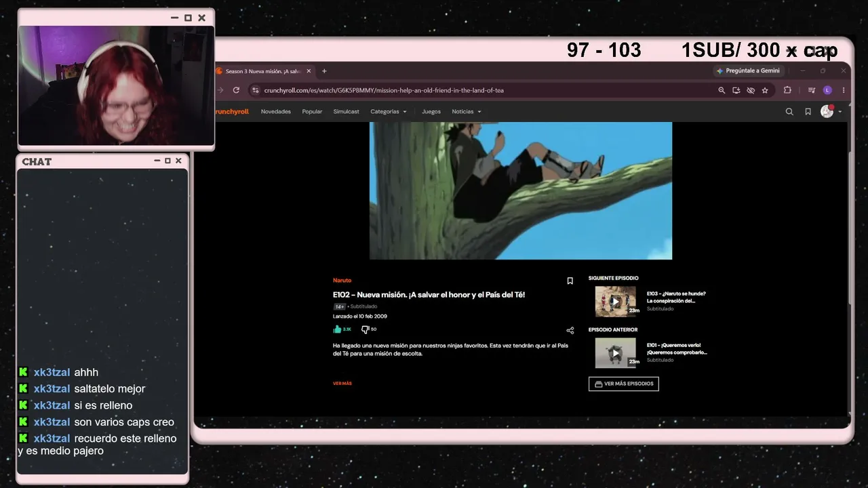Open the Crunchyroll watchlist bookmark icon in header

[808, 112]
